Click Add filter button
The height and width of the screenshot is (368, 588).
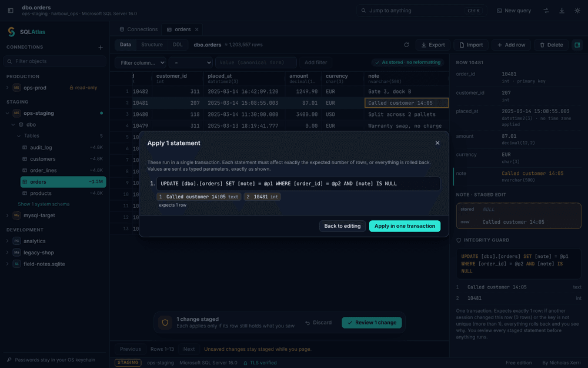point(316,63)
